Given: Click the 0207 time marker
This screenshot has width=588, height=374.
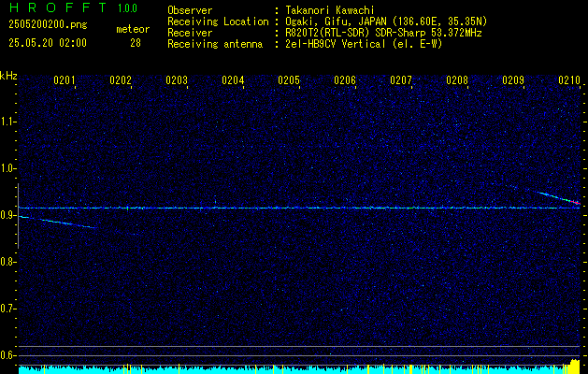Looking at the screenshot, I should [x=401, y=79].
